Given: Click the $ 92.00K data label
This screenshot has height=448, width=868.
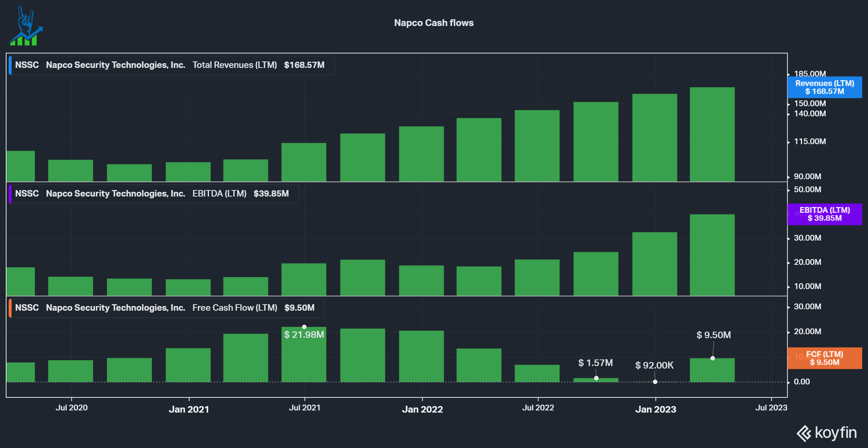Looking at the screenshot, I should click(x=654, y=365).
